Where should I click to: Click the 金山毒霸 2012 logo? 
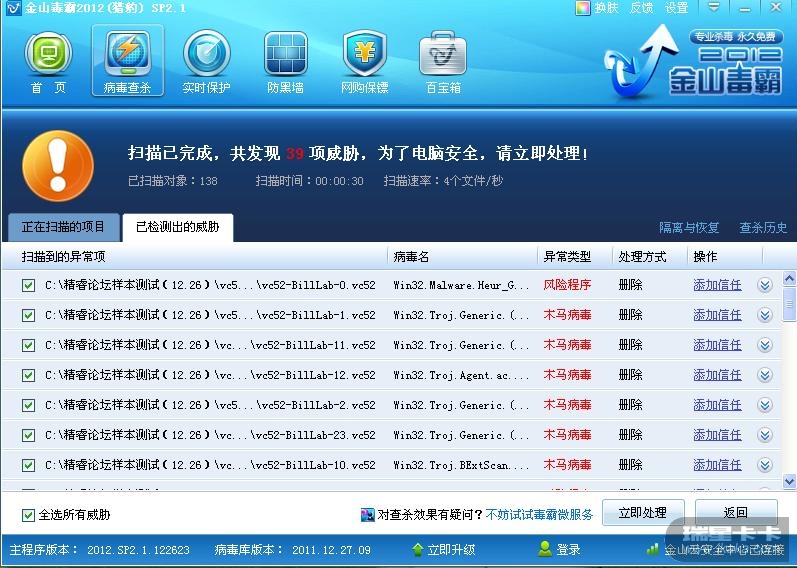tap(694, 61)
